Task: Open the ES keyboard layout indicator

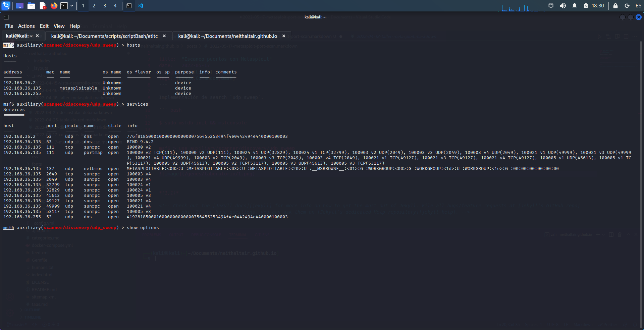Action: (x=638, y=6)
